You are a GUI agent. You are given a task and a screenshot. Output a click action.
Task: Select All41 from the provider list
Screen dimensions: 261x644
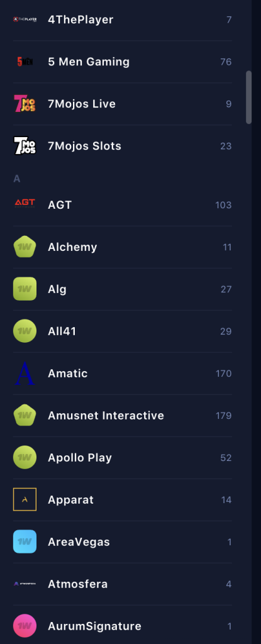[x=123, y=331]
